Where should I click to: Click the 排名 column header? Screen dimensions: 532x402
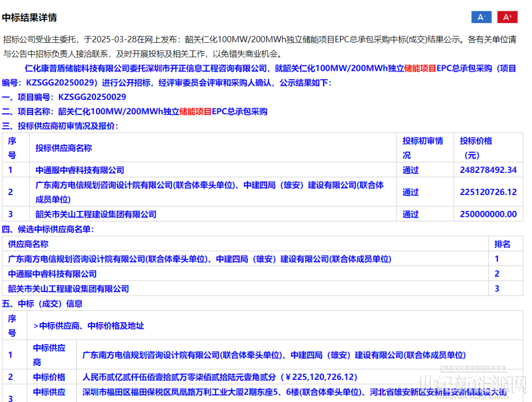tap(502, 244)
